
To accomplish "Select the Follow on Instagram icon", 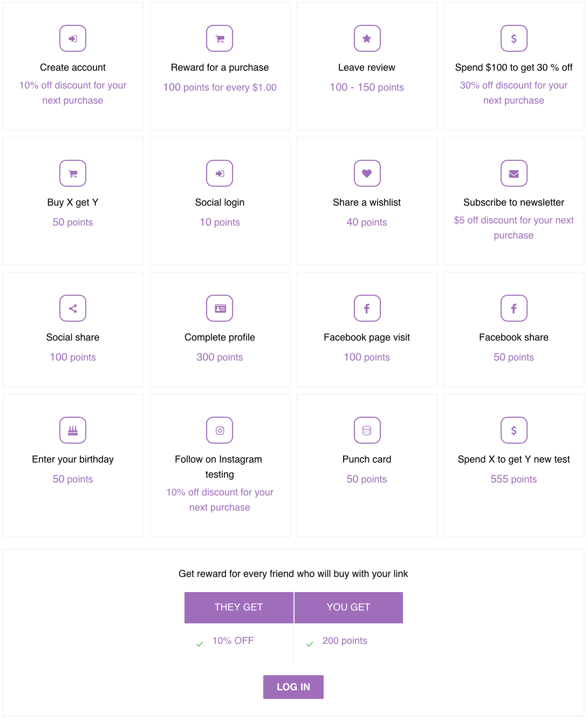I will tap(220, 430).
